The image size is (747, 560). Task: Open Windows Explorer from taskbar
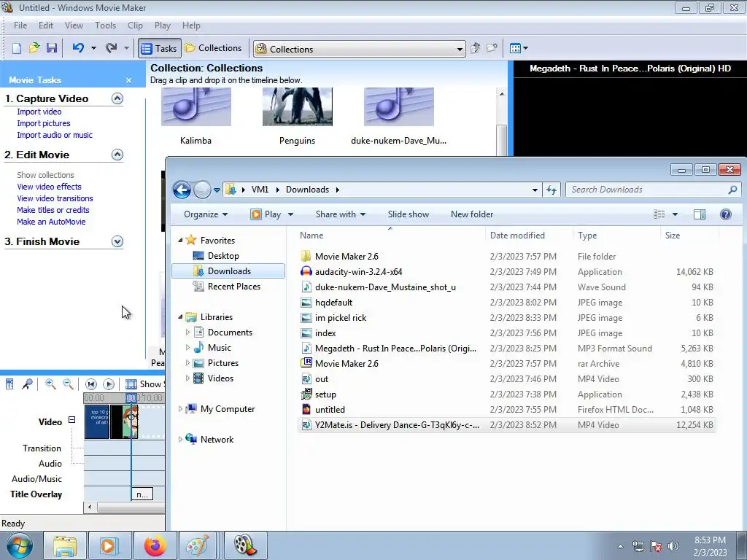pyautogui.click(x=65, y=545)
